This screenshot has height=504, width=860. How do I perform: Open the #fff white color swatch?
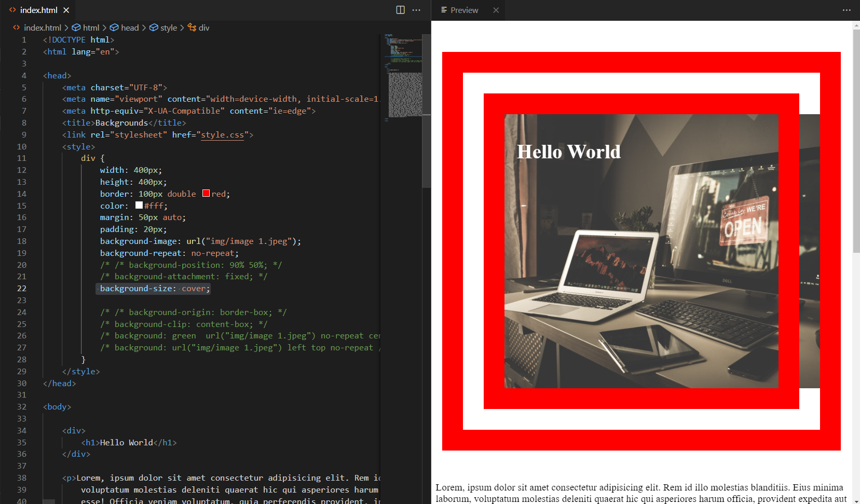[x=139, y=206]
